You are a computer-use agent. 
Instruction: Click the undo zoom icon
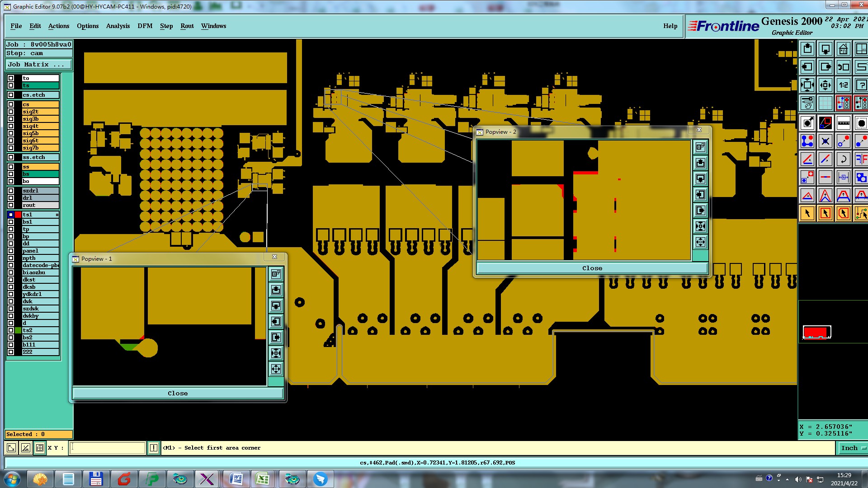(843, 67)
